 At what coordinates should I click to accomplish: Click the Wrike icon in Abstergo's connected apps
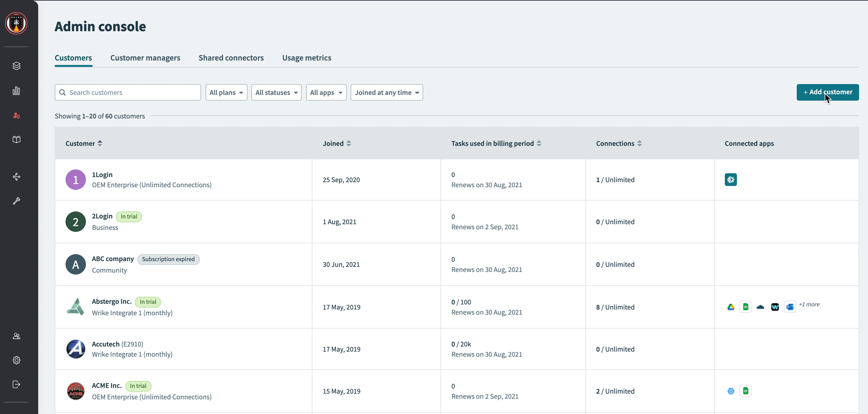775,307
